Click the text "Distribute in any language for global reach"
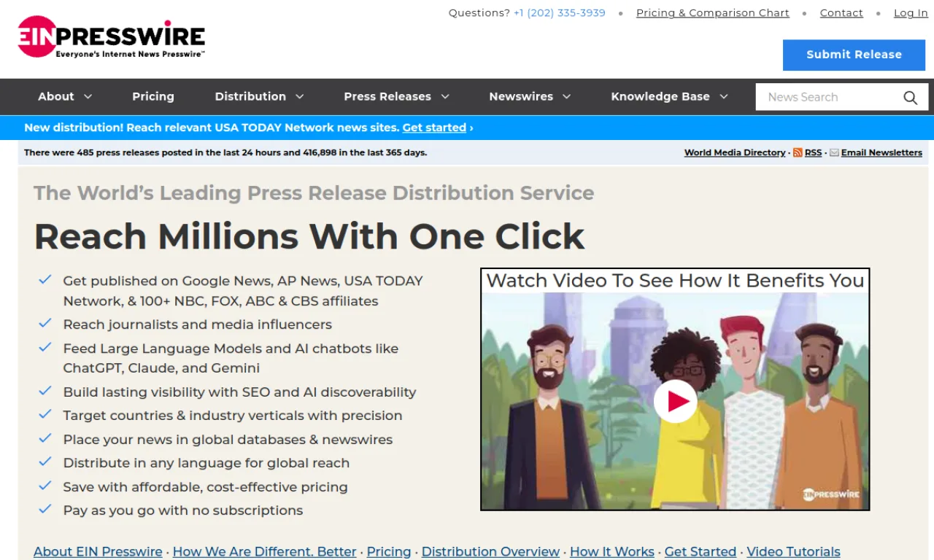This screenshot has height=560, width=934. 207,463
